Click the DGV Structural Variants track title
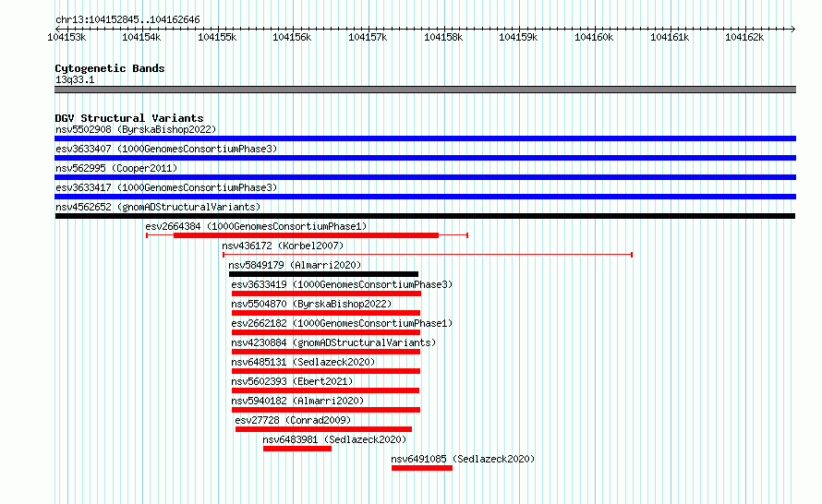 [x=129, y=118]
